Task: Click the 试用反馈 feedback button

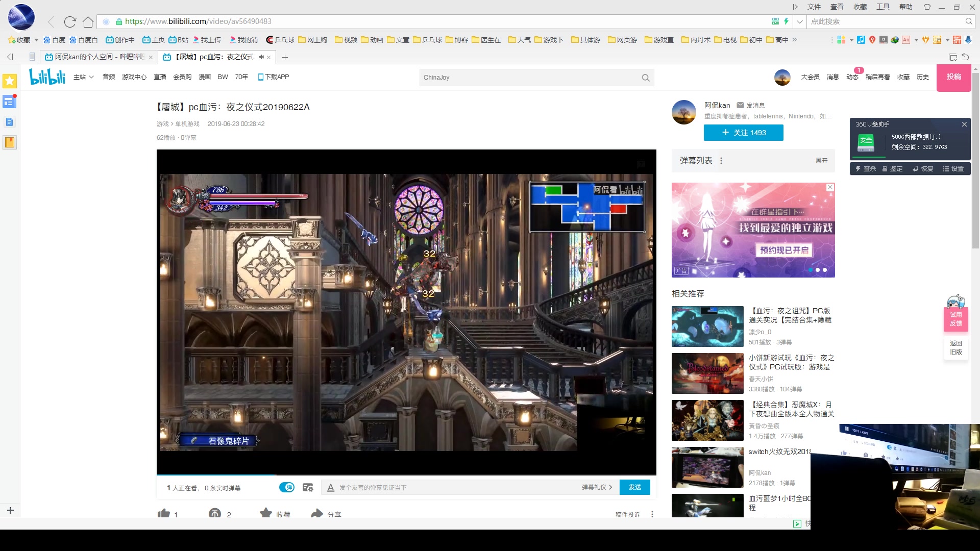Action: pyautogui.click(x=955, y=318)
